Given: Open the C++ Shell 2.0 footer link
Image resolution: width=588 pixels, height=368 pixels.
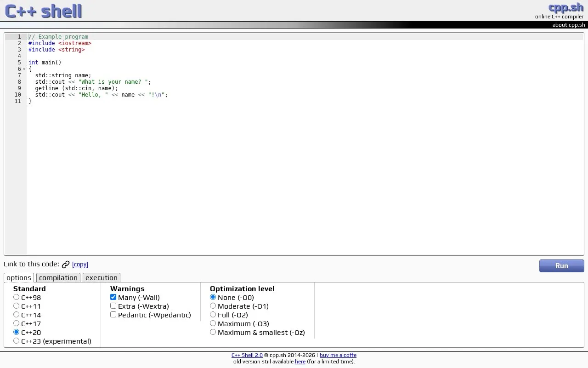Looking at the screenshot, I should pos(247,355).
